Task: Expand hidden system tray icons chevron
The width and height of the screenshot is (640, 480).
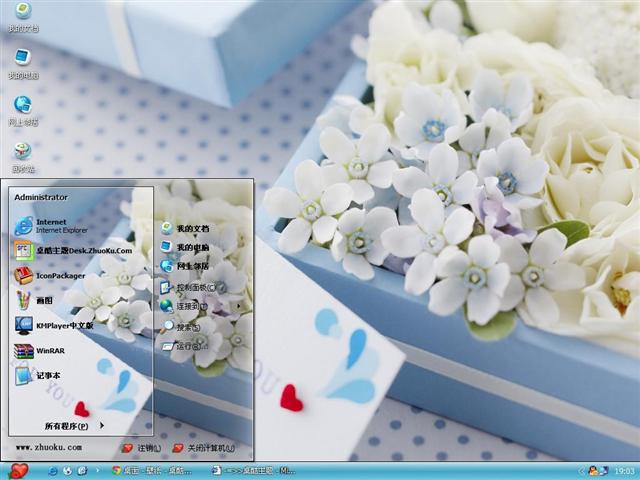Action: [x=581, y=471]
